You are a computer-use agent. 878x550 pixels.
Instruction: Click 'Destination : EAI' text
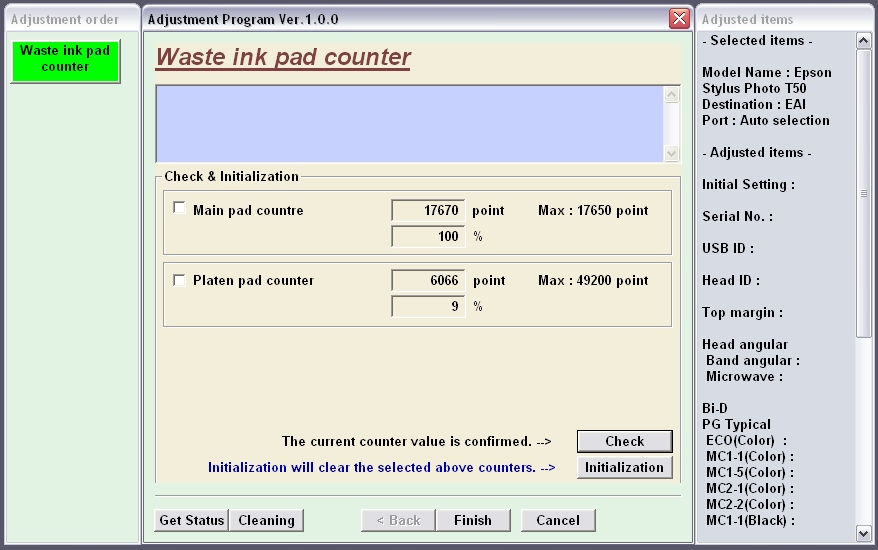(x=754, y=105)
